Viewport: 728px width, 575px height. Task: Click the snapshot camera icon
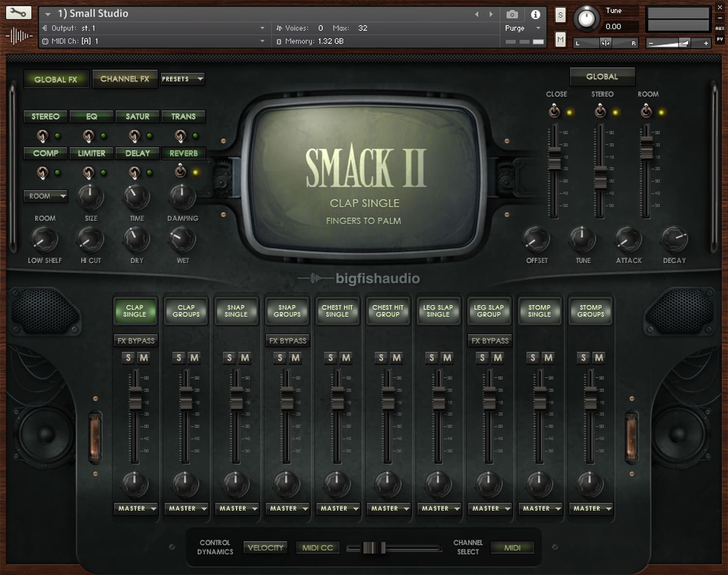click(512, 15)
